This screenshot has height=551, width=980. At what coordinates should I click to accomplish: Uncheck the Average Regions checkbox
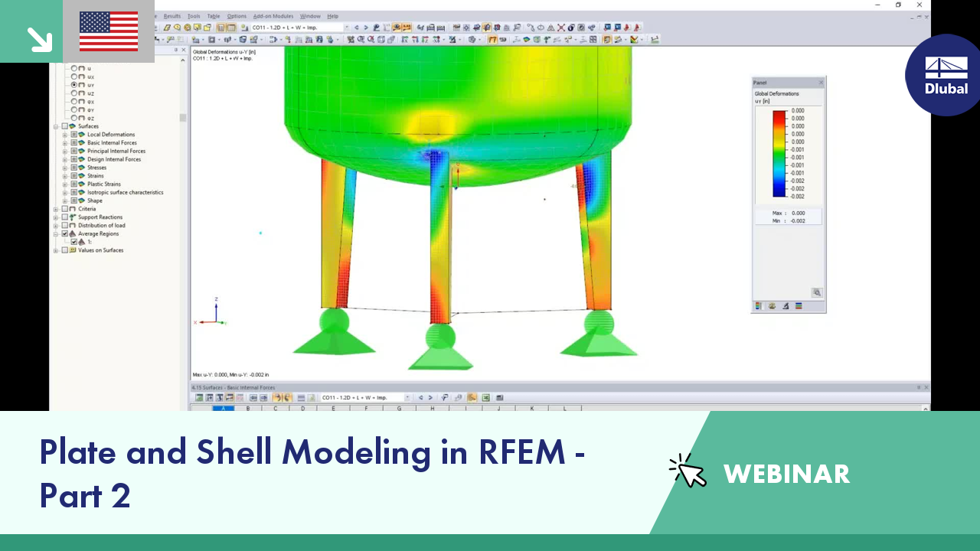tap(64, 234)
